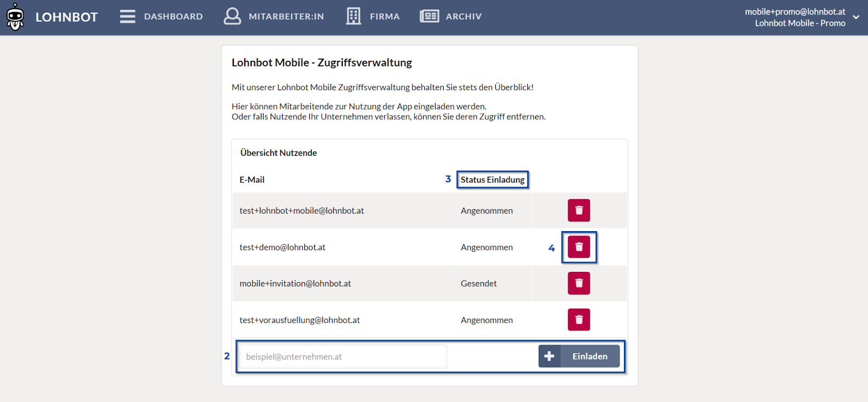868x402 pixels.
Task: Open the ARCHIV menu label
Action: [464, 16]
